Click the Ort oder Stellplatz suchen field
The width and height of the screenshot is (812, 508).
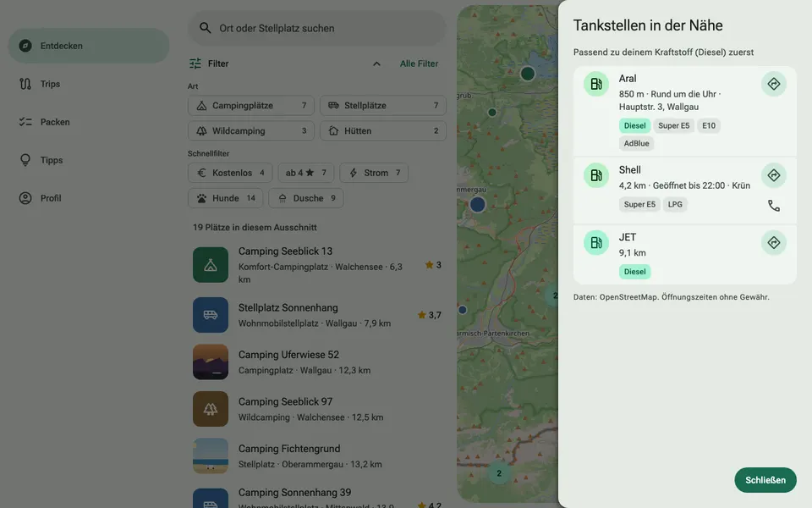point(317,28)
